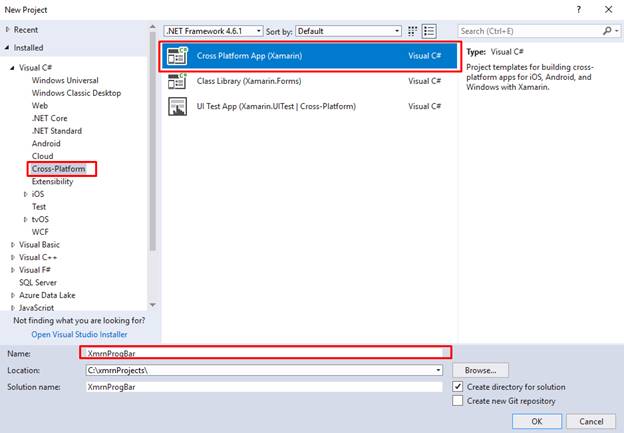This screenshot has width=624, height=433.
Task: Expand the iOS node
Action: tap(25, 194)
